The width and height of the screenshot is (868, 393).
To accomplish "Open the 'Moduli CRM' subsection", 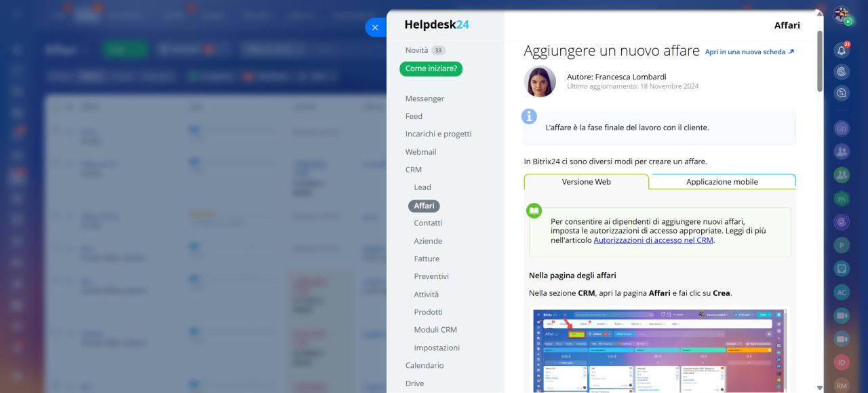I will [x=435, y=329].
